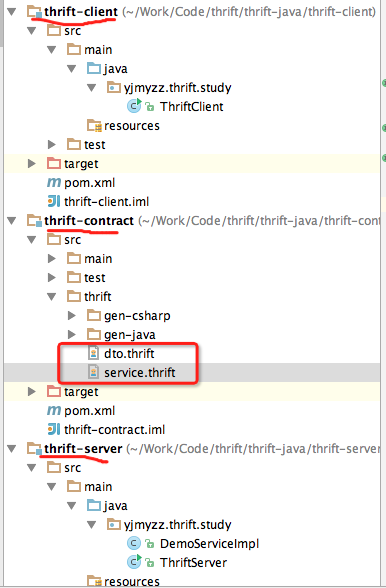Click gen-csharp folder icon
The image size is (386, 588).
coord(94,315)
